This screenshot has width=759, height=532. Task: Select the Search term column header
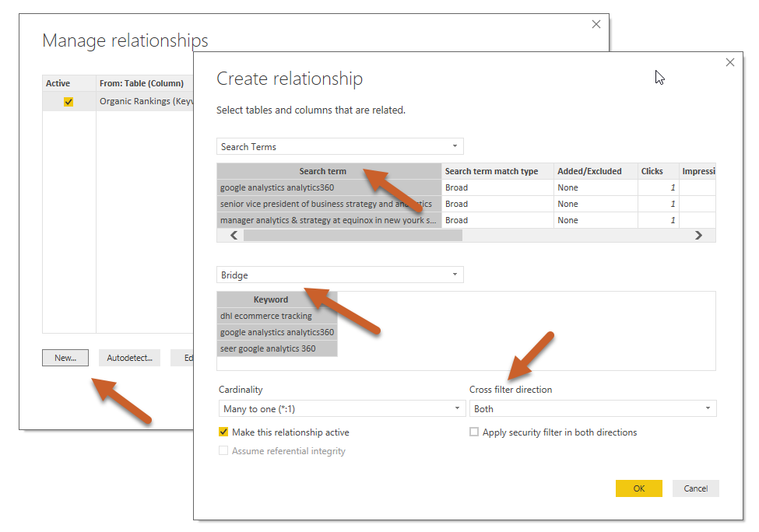[x=322, y=171]
